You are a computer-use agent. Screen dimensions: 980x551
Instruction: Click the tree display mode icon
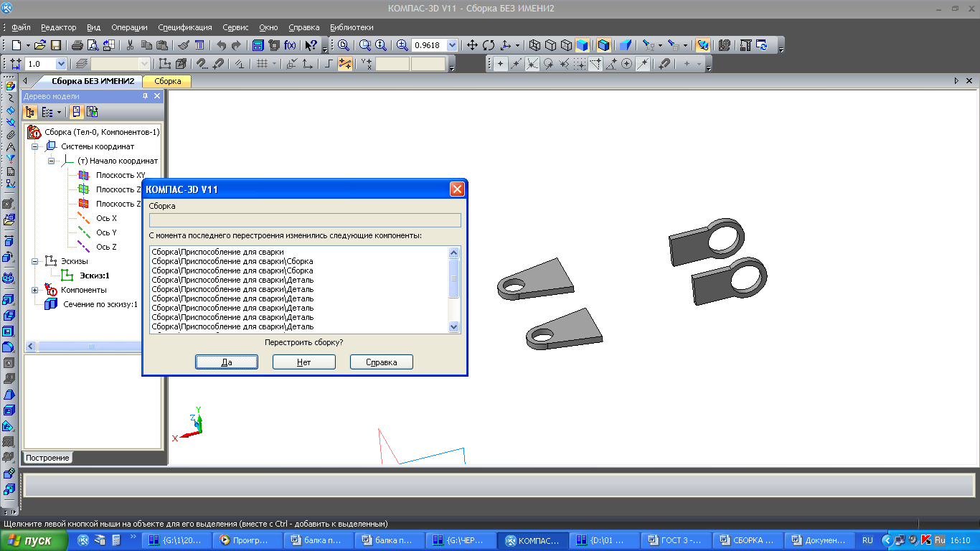30,112
